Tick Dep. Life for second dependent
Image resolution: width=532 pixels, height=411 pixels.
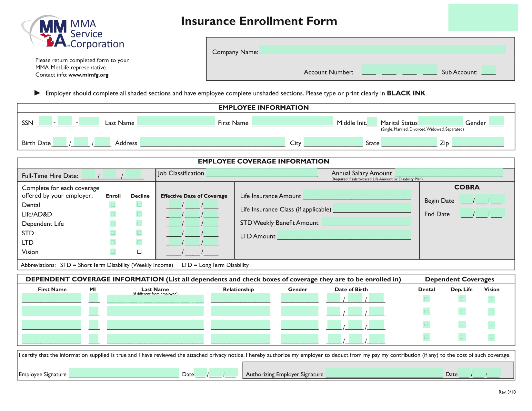[x=462, y=312]
